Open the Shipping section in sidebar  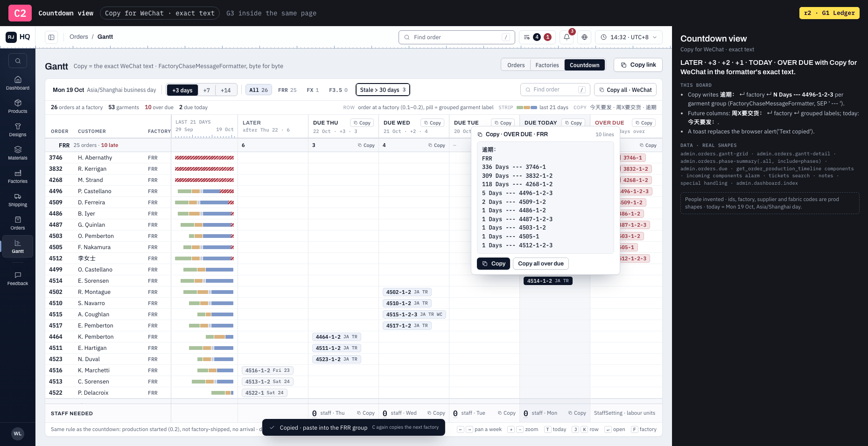click(18, 200)
